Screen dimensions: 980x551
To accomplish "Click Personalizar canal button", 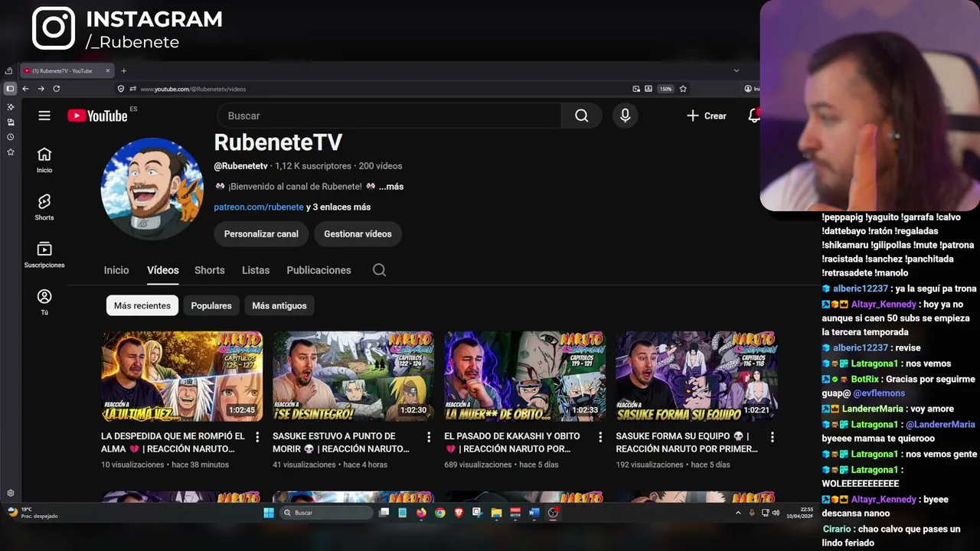I will (261, 233).
